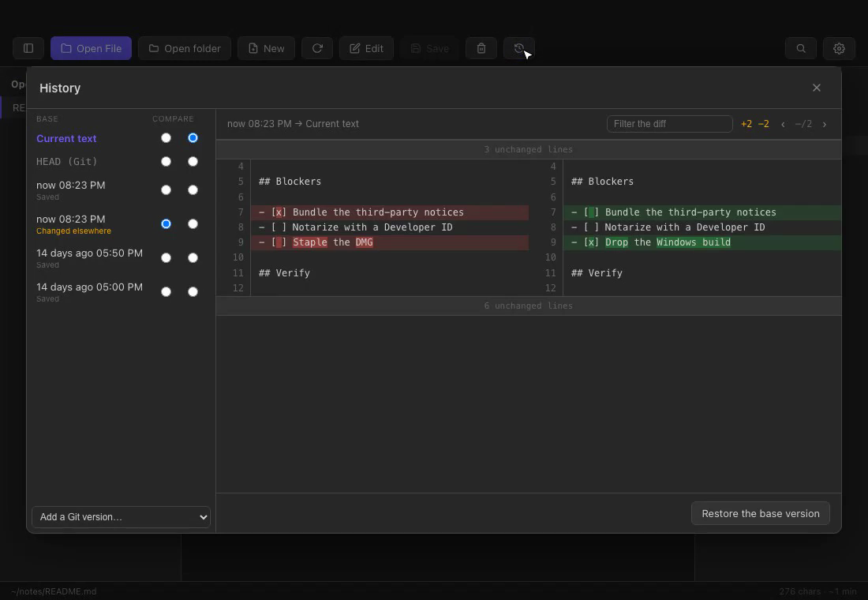Viewport: 868px width, 600px height.
Task: Click 14 days ago 05:00 PM label
Action: (x=89, y=287)
